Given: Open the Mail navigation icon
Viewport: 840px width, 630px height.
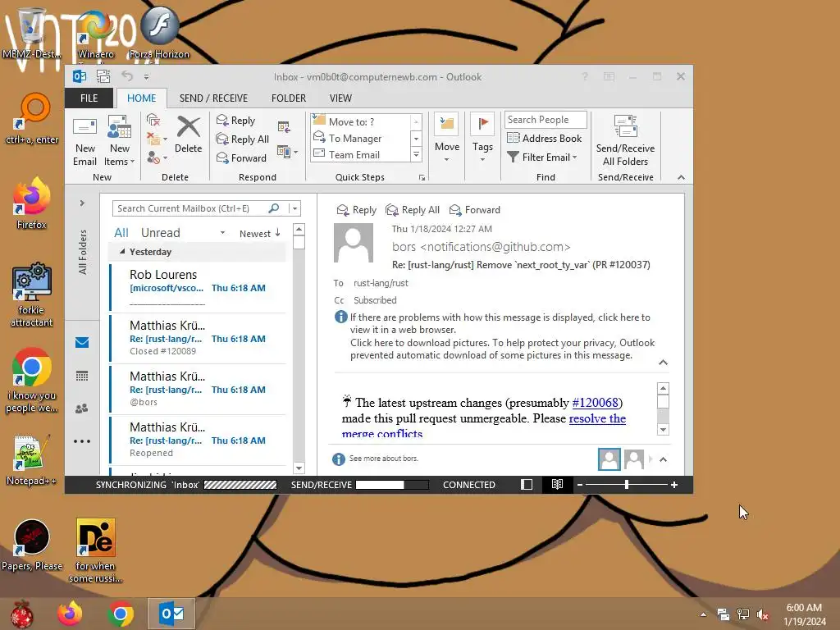Looking at the screenshot, I should click(82, 342).
